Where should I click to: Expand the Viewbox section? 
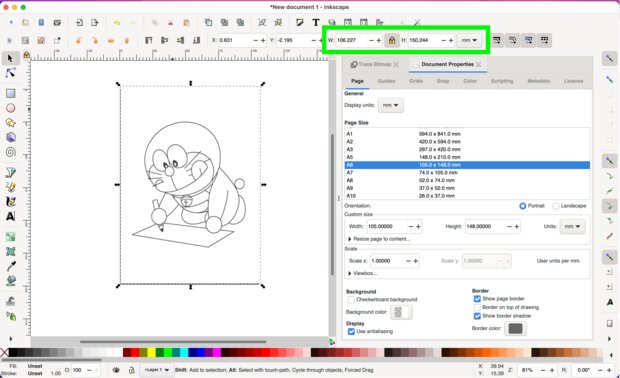tap(362, 273)
